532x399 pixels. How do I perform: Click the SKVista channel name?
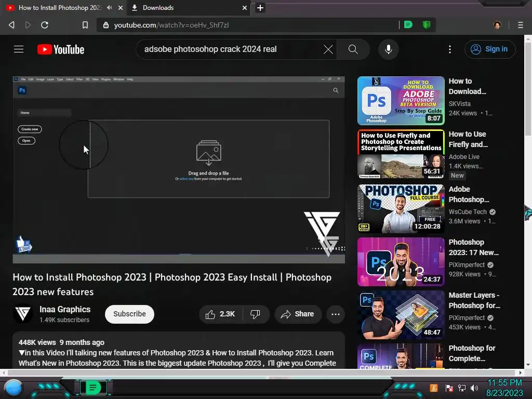[459, 103]
